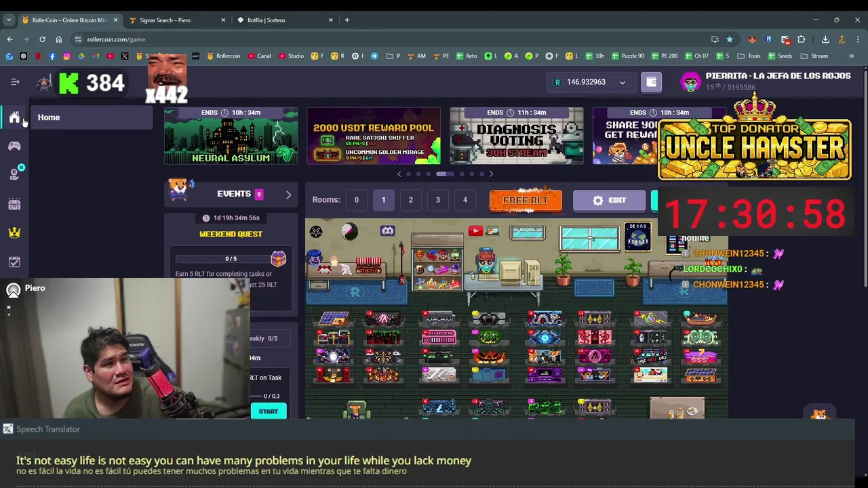The width and height of the screenshot is (868, 488).
Task: Select room 3 tab
Action: tap(437, 200)
